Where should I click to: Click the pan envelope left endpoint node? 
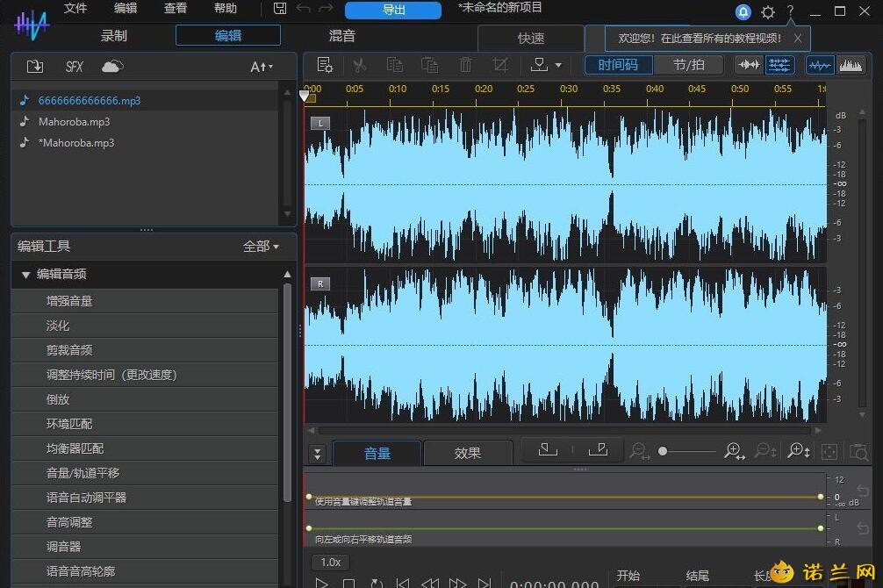(x=309, y=528)
